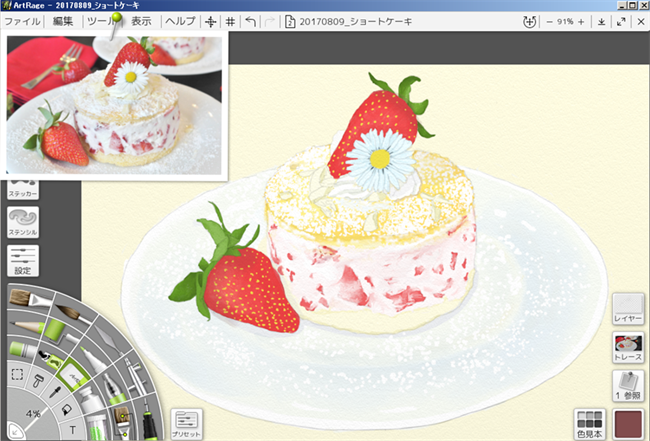The width and height of the screenshot is (650, 441).
Task: Open the トレース tracing panel
Action: 628,347
